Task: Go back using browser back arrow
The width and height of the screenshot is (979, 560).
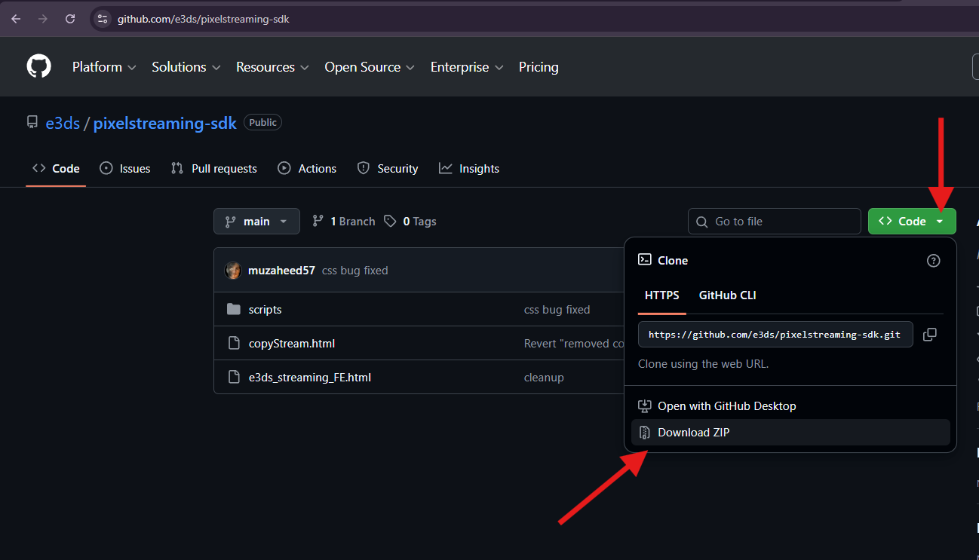Action: click(x=16, y=19)
